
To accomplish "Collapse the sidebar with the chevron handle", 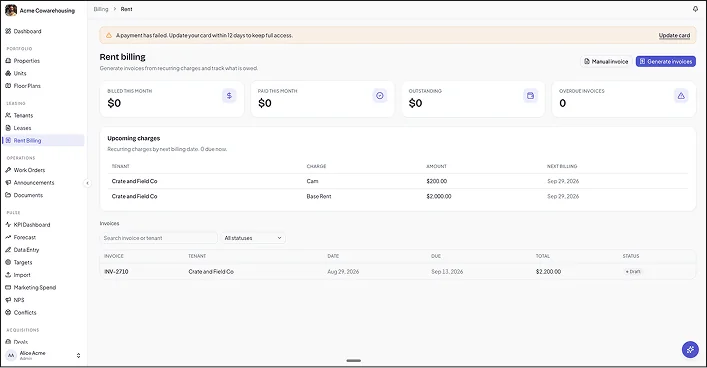I will 87,183.
